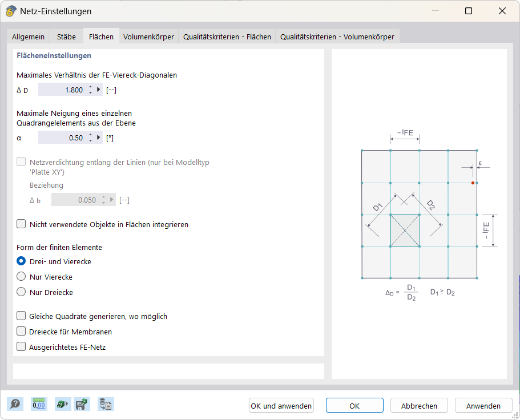The width and height of the screenshot is (520, 420).
Task: Check 'Dreiecke für Membranen'
Action: click(21, 331)
